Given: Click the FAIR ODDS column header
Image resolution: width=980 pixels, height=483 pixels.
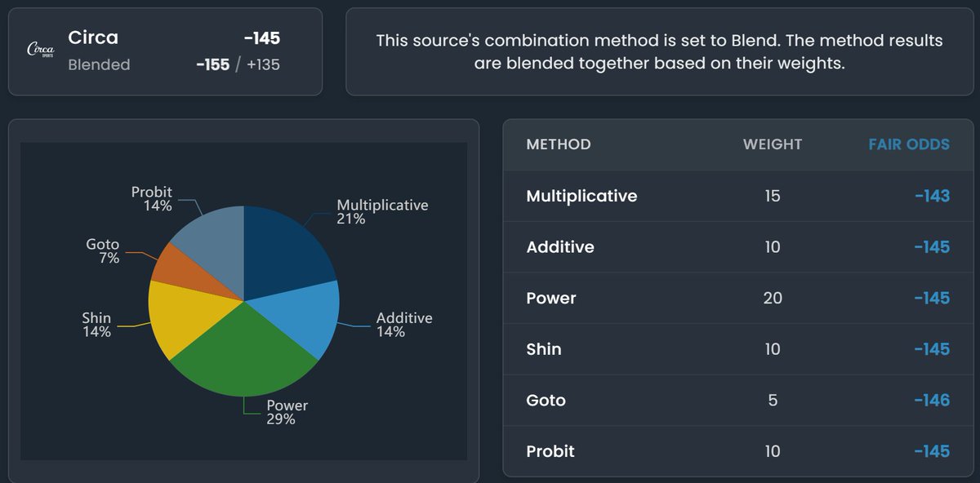Looking at the screenshot, I should pos(909,144).
